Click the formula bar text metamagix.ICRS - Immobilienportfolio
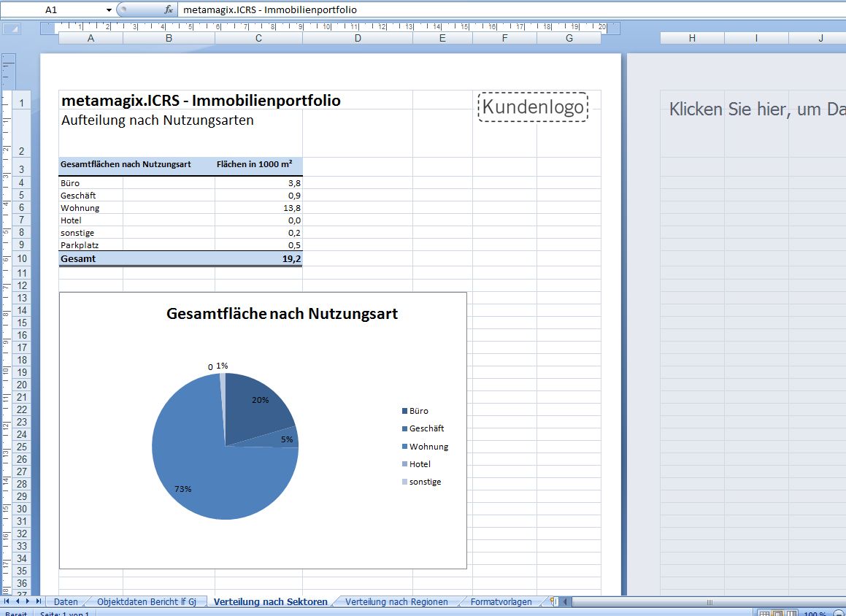 click(x=270, y=9)
